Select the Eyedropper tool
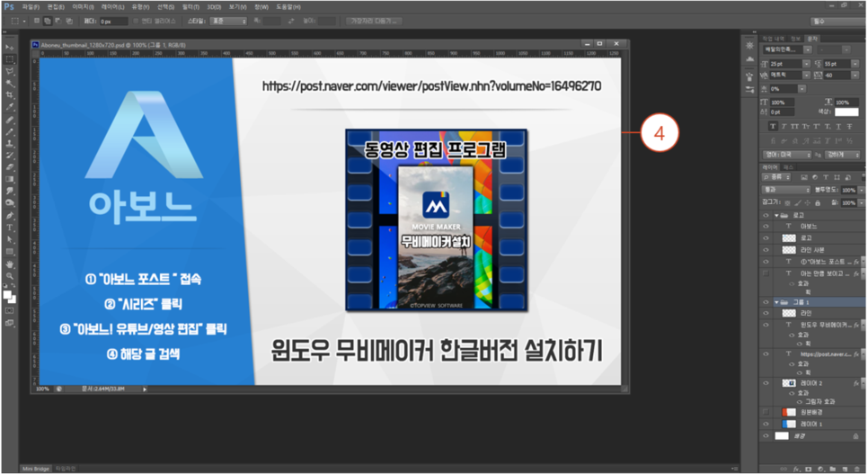This screenshot has width=868, height=474. [9, 108]
